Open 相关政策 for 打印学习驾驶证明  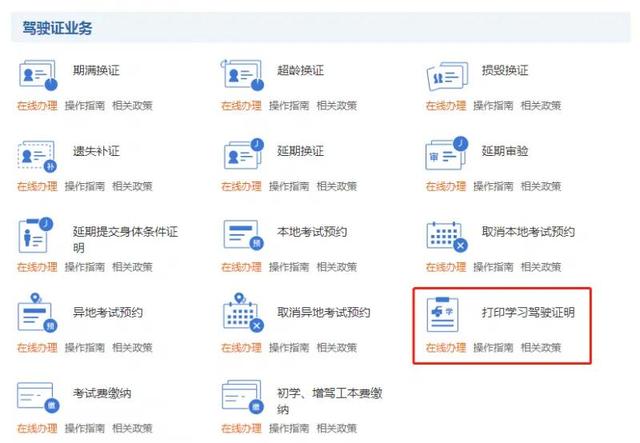click(541, 348)
